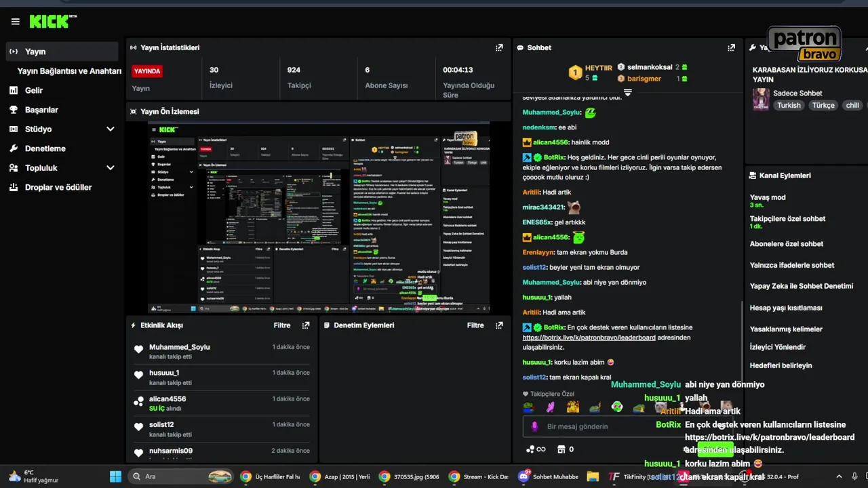Click the Turkish stream tag
The width and height of the screenshot is (868, 488).
[x=789, y=105]
